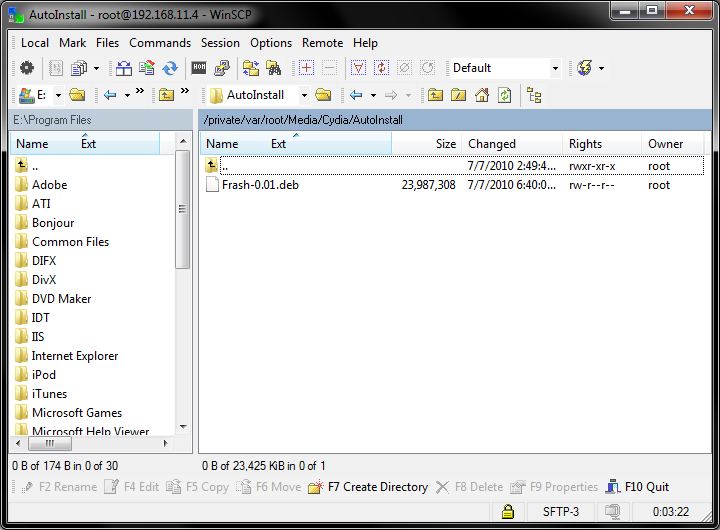This screenshot has height=530, width=720.
Task: Sort remote files by Owner column
Action: 672,144
